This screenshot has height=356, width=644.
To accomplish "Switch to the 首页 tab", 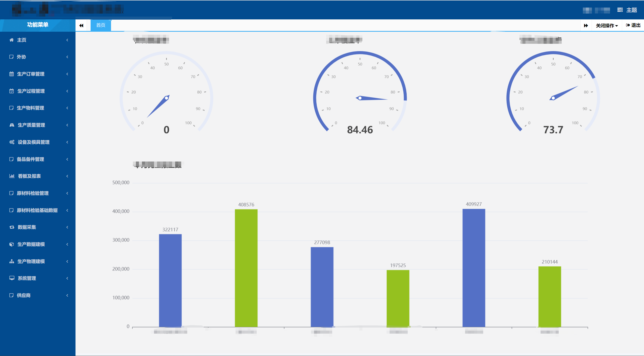I will 101,25.
